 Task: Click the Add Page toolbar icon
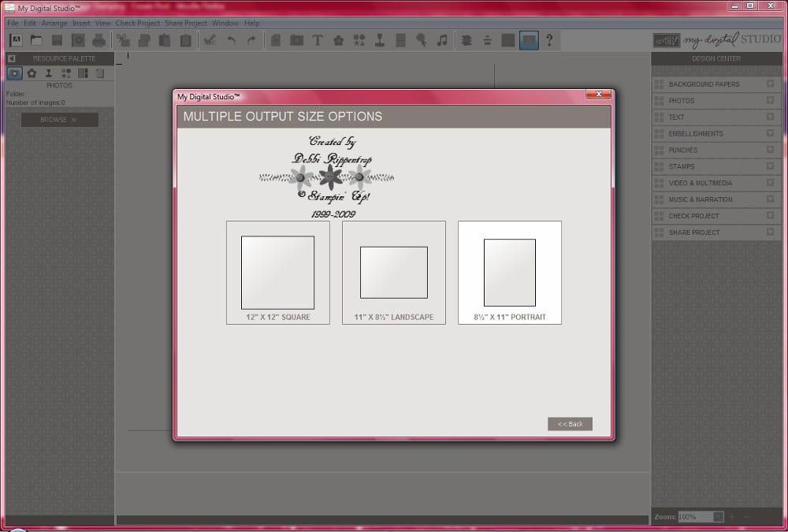coord(275,40)
